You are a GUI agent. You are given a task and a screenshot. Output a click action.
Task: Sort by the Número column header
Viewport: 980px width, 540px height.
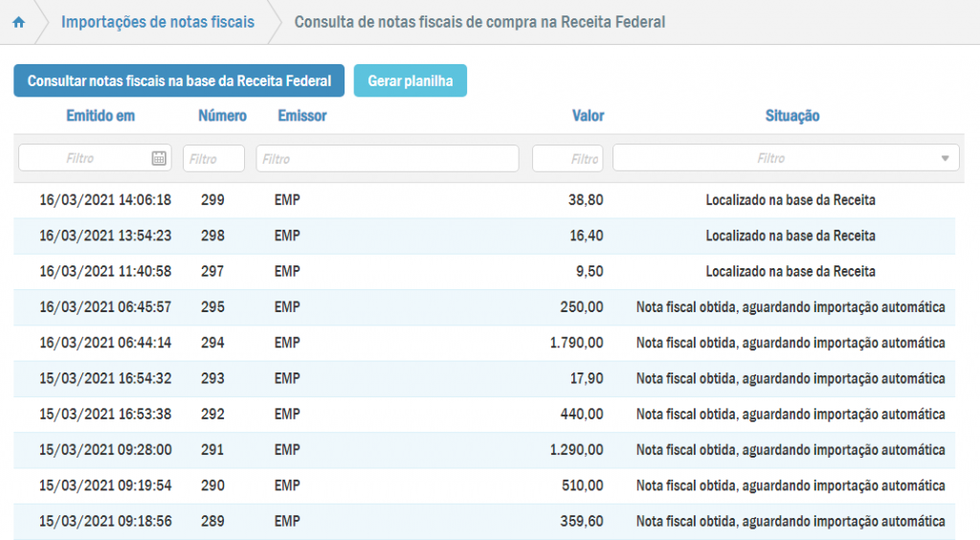(x=222, y=116)
